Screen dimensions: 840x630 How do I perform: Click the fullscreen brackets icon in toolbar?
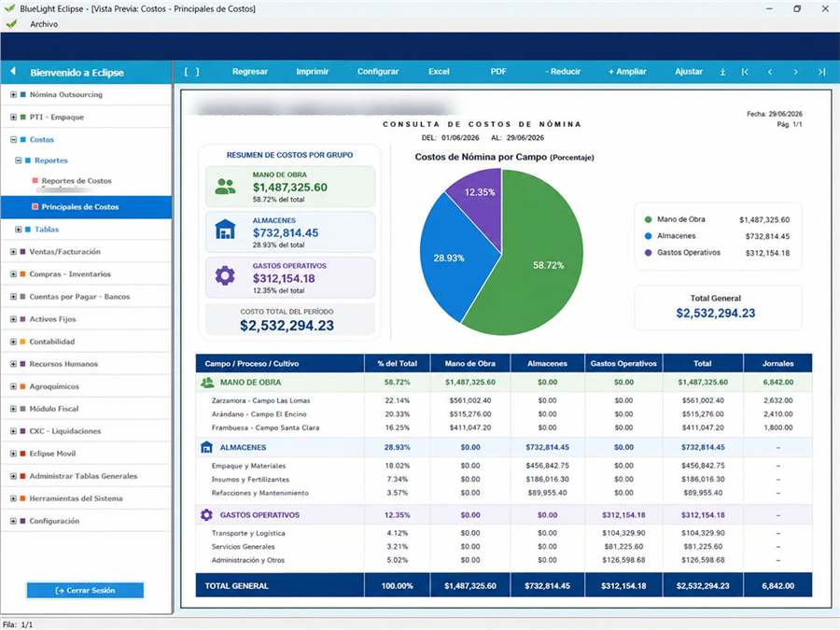[191, 72]
